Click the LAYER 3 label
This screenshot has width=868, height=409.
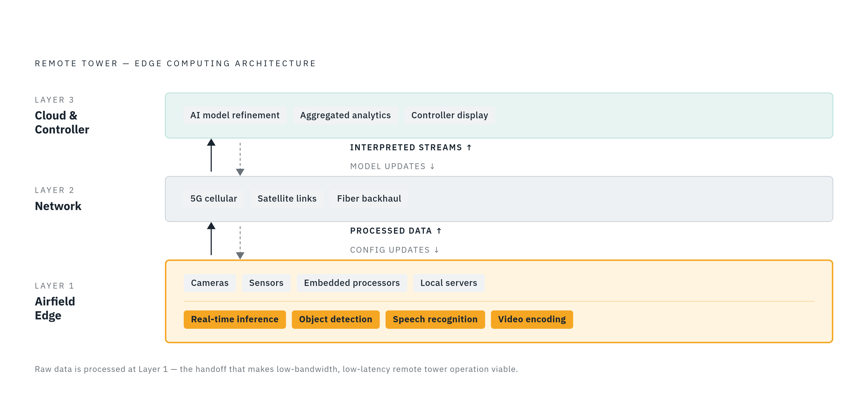pyautogui.click(x=54, y=100)
